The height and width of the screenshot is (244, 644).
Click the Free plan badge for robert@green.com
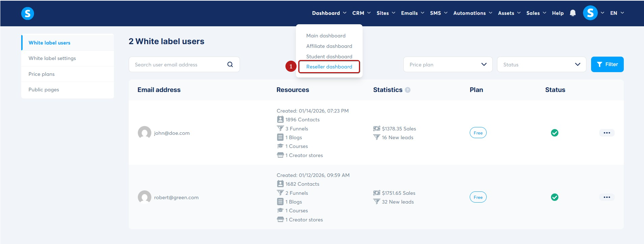pyautogui.click(x=478, y=197)
